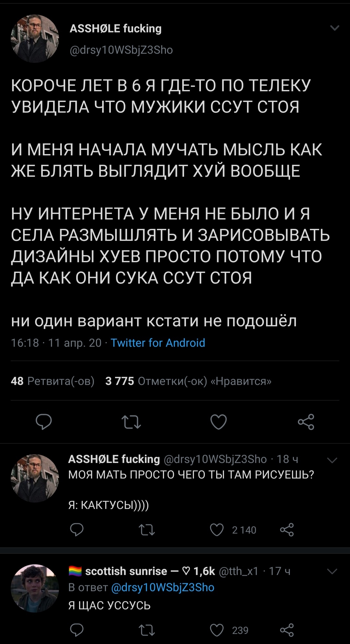This screenshot has height=644, width=350.
Task: Open @drsy10WSbjZ3Sho mention in the reply
Action: click(163, 587)
